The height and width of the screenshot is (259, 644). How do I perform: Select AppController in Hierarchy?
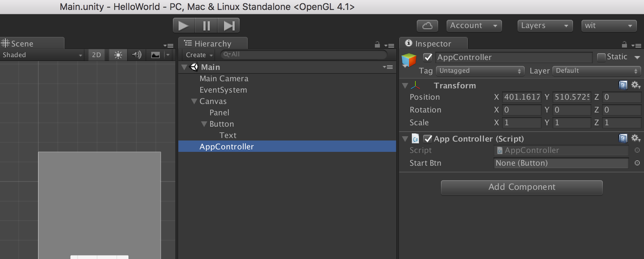click(x=287, y=147)
